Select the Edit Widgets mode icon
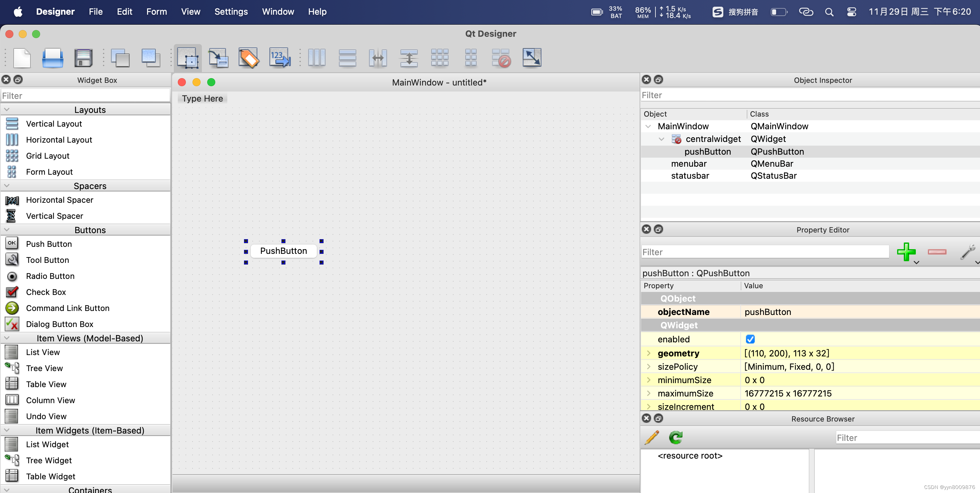 pyautogui.click(x=188, y=58)
